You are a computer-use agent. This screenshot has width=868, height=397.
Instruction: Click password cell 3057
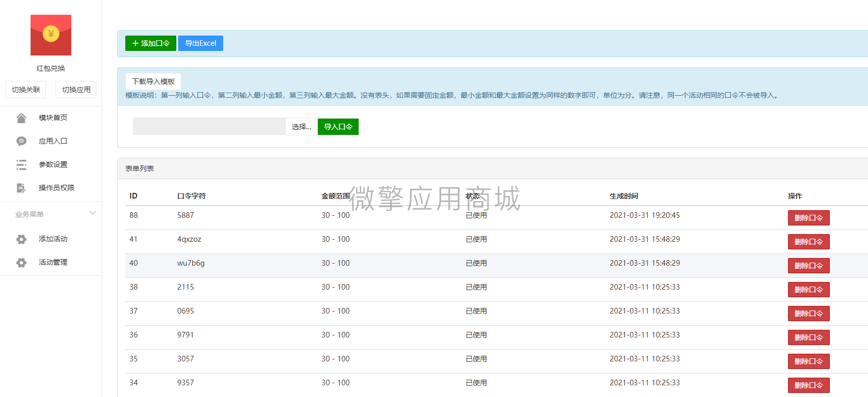[185, 359]
